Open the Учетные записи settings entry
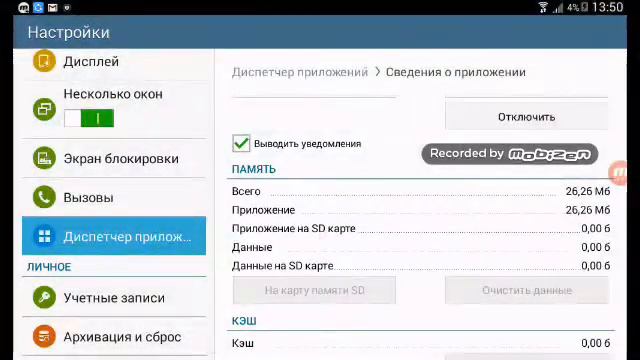Screen dimensions: 640x360 tap(114, 298)
